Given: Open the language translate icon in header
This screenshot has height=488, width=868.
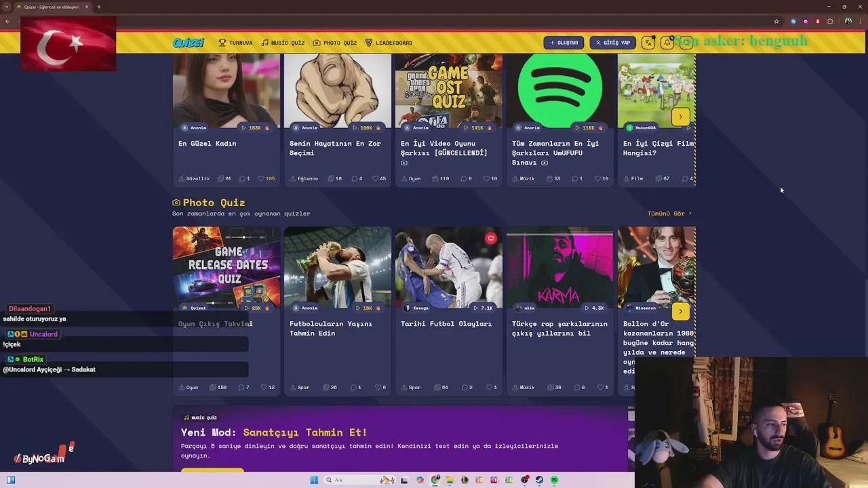Looking at the screenshot, I should [x=648, y=43].
